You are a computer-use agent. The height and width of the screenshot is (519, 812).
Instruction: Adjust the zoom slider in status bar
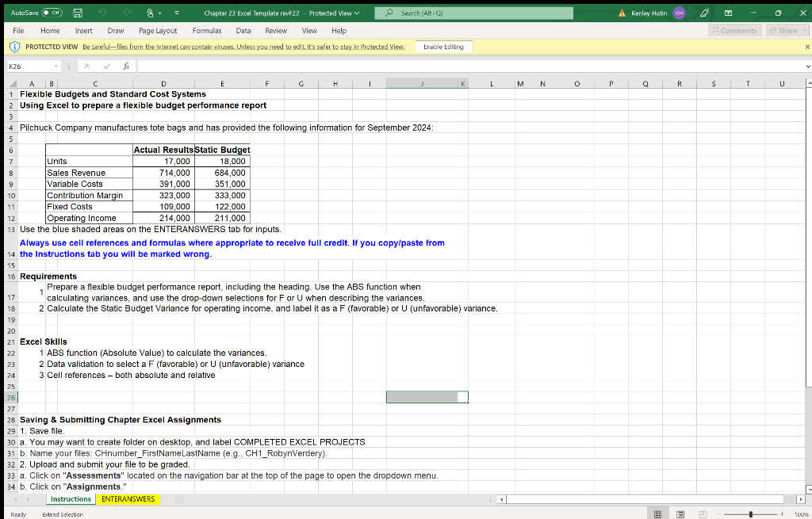(x=751, y=513)
